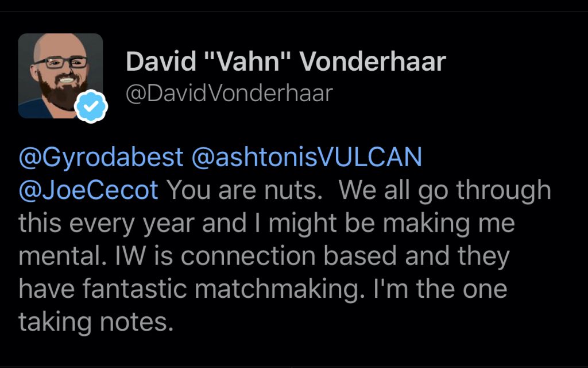Click the phrase "every year" in tweet
Image resolution: width=588 pixels, height=368 pixels.
pos(131,224)
